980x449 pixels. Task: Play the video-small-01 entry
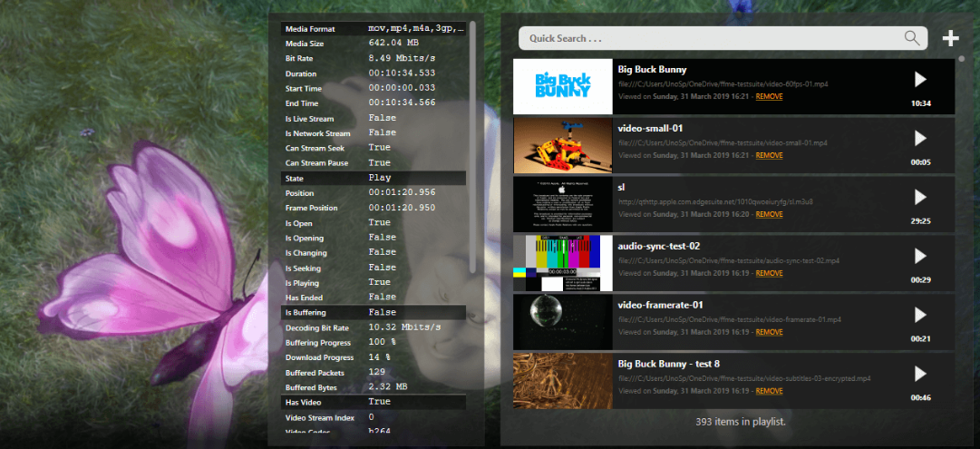coord(920,138)
